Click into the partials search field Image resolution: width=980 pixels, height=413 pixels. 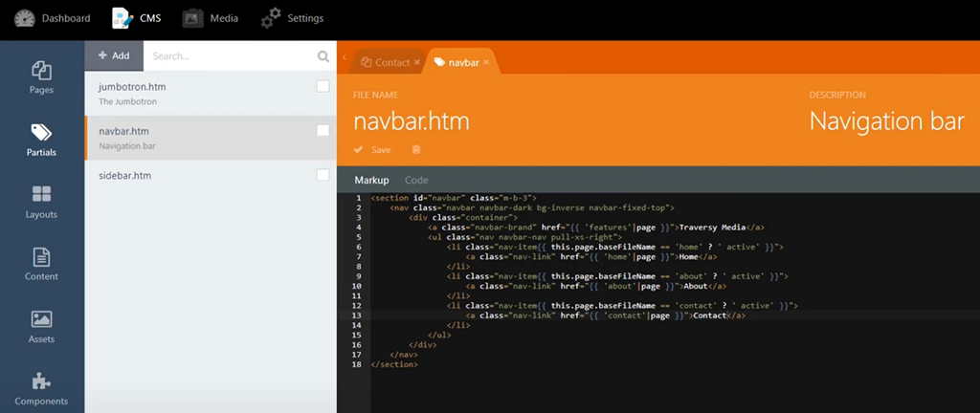pyautogui.click(x=230, y=56)
